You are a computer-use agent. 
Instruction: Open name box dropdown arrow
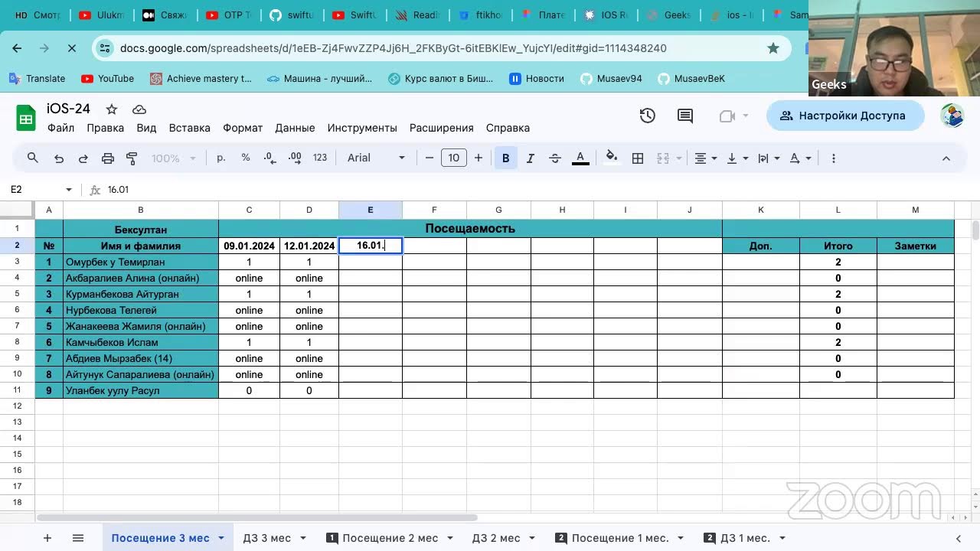click(x=69, y=190)
